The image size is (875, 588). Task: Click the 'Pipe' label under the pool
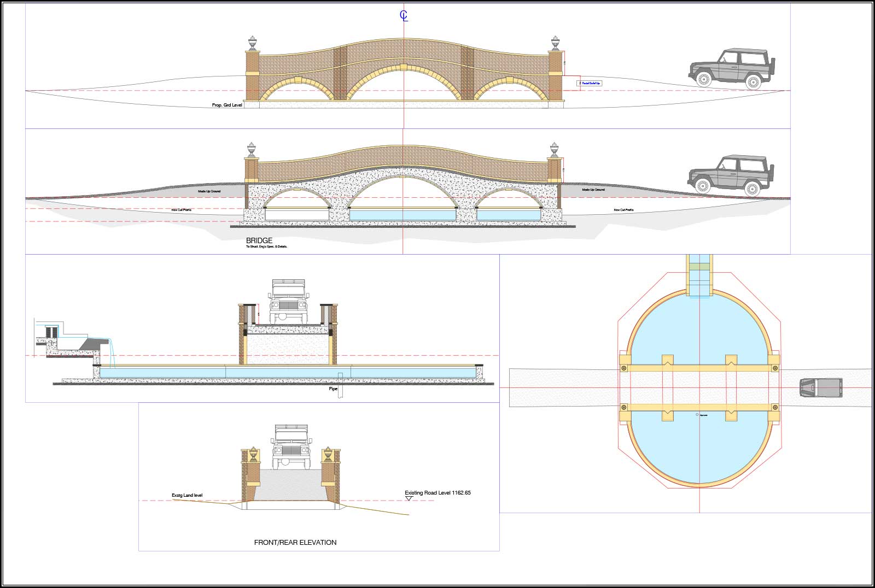pyautogui.click(x=333, y=389)
